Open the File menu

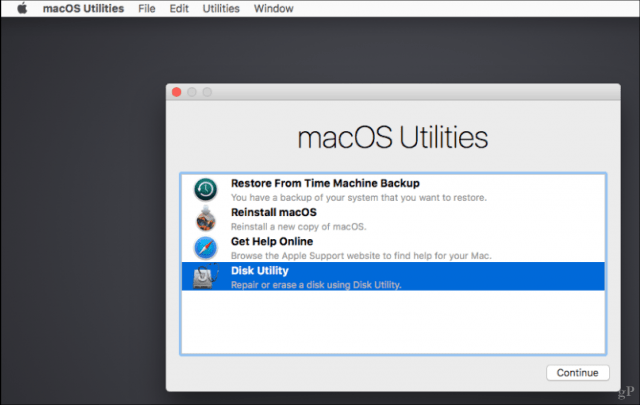point(147,9)
